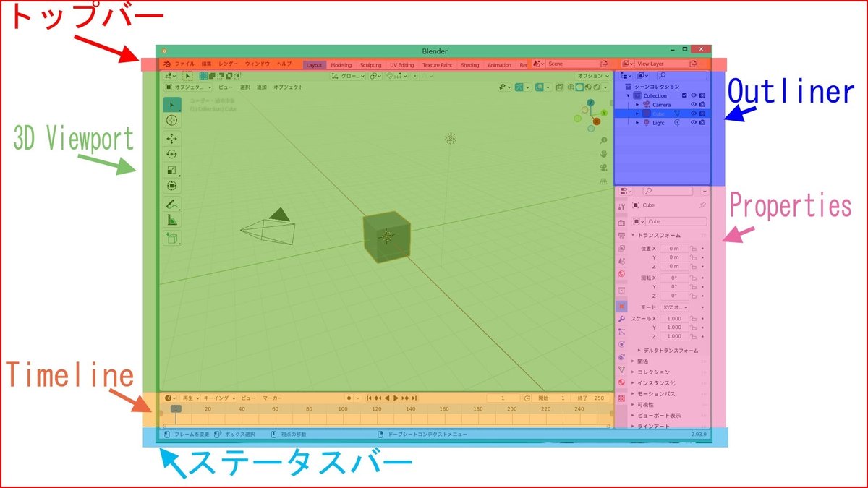This screenshot has height=488, width=868.
Task: Hide the Camera with its eye icon
Action: 694,105
